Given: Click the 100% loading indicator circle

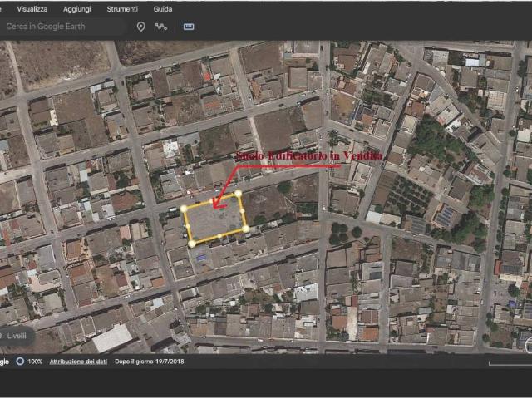Looking at the screenshot, I should pyautogui.click(x=20, y=362).
